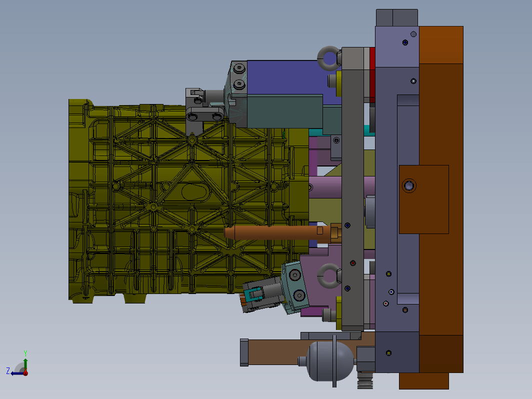Select the gray end cap of brown cylinder
Viewport: 532px width, 399px height.
244,352
